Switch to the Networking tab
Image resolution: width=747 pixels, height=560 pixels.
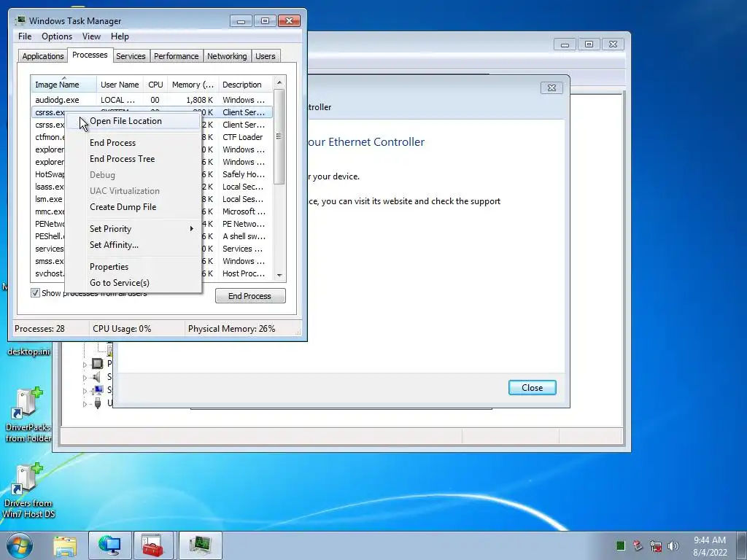227,56
